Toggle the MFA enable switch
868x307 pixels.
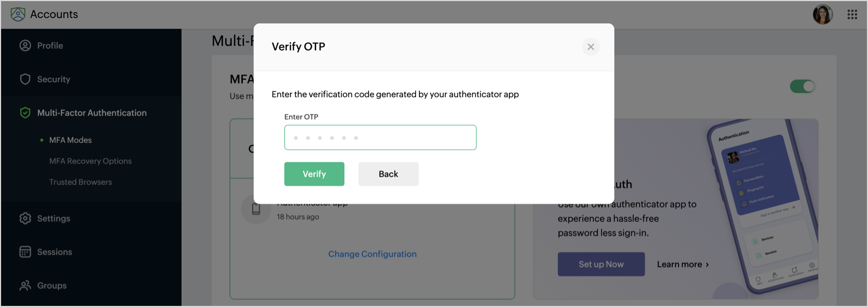(x=802, y=86)
